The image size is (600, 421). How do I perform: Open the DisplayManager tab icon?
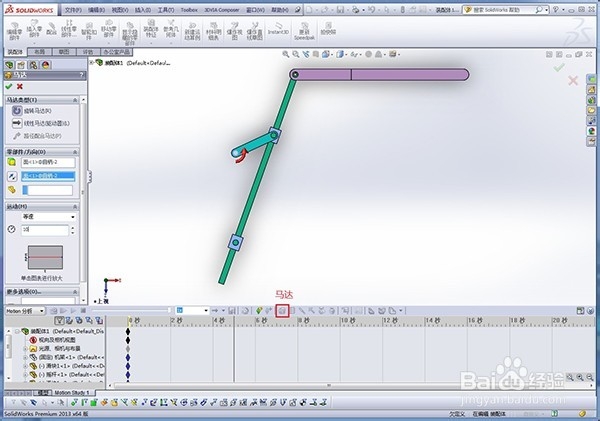pos(46,65)
